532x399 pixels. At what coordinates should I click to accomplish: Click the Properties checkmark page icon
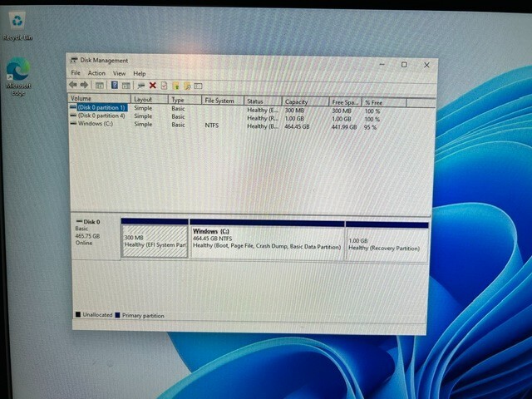[x=164, y=86]
